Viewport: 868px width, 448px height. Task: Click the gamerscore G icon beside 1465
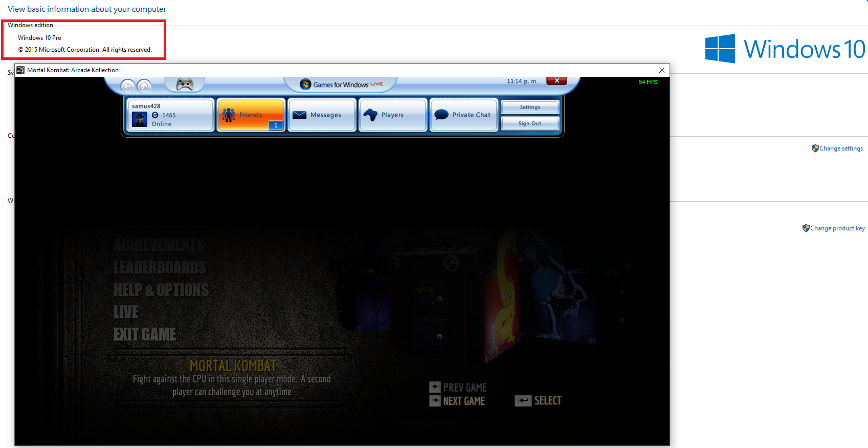point(155,115)
